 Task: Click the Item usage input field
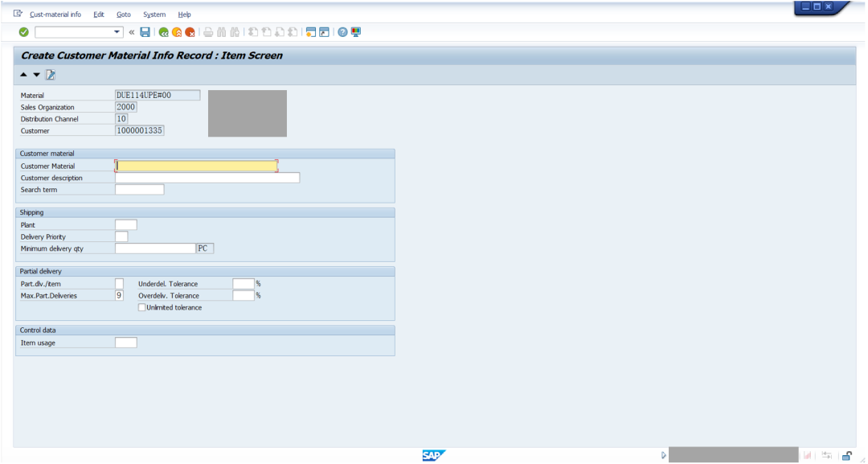pyautogui.click(x=126, y=343)
